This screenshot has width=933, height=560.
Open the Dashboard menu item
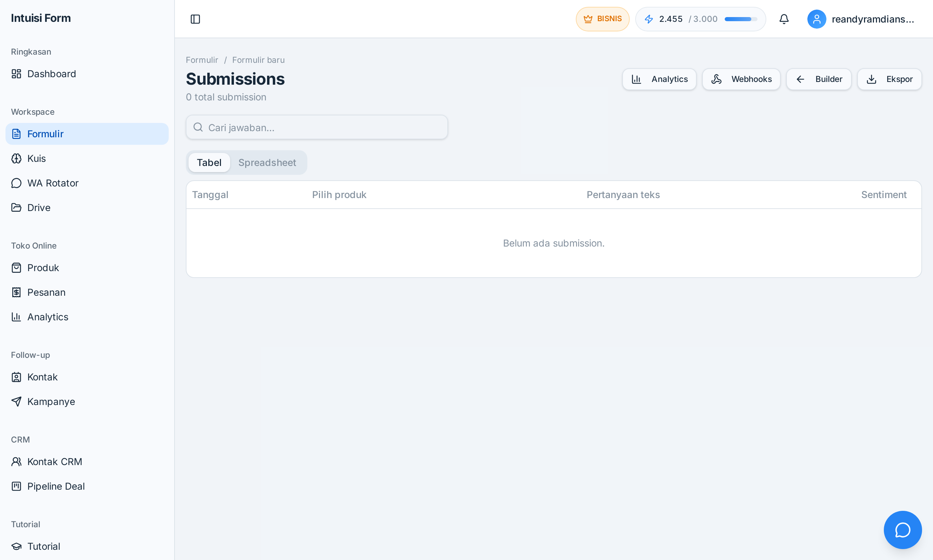(87, 73)
